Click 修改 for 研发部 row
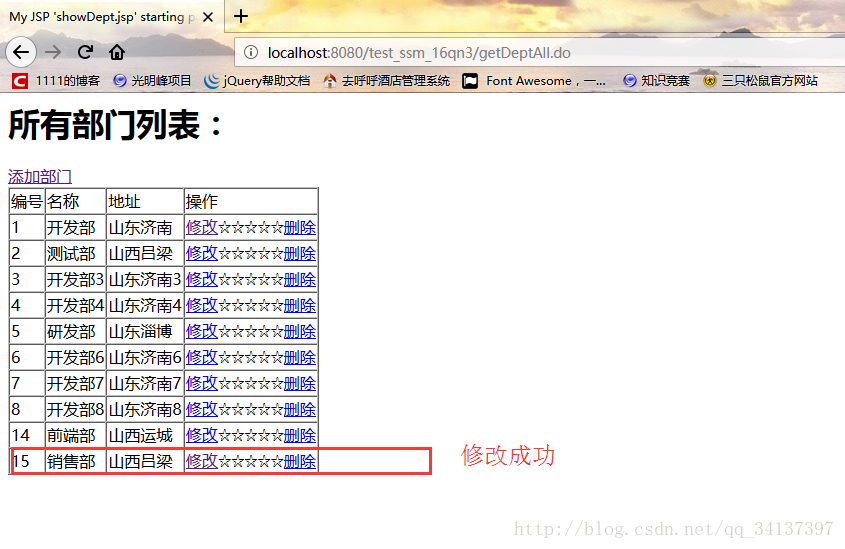 (x=202, y=331)
